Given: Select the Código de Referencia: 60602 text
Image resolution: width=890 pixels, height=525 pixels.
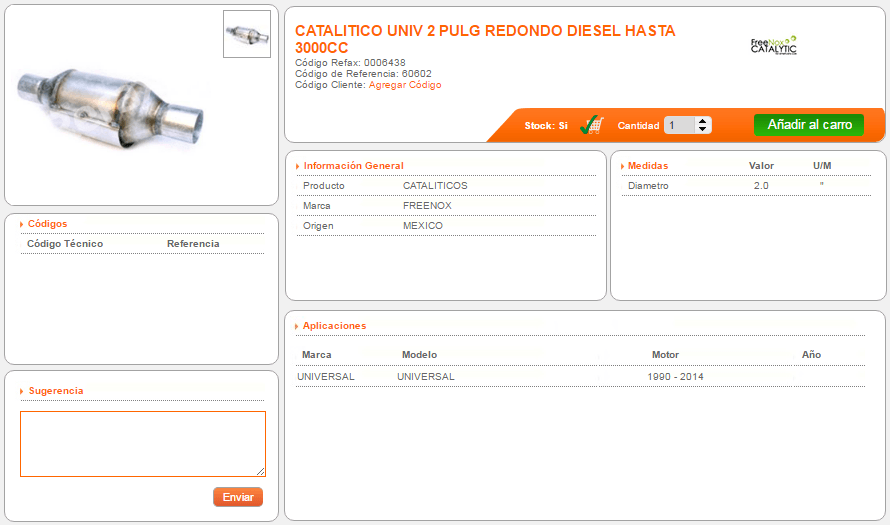Looking at the screenshot, I should [363, 74].
